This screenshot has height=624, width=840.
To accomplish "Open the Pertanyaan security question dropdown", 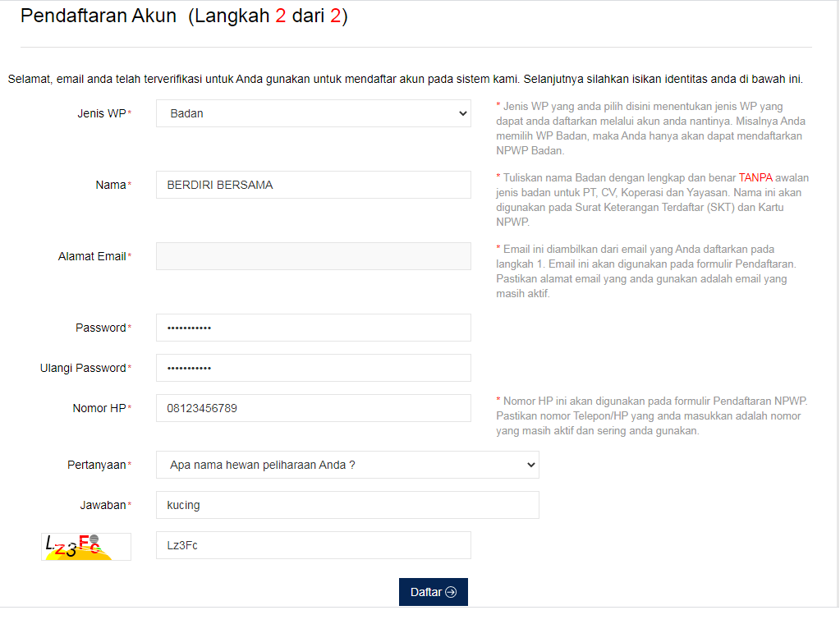I will coord(345,464).
